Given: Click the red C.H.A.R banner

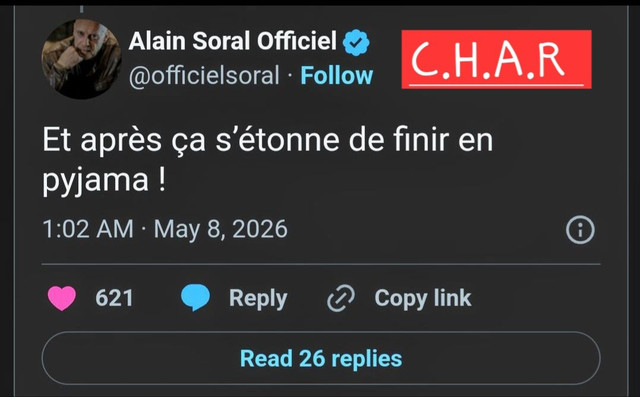Looking at the screenshot, I should click(x=496, y=59).
